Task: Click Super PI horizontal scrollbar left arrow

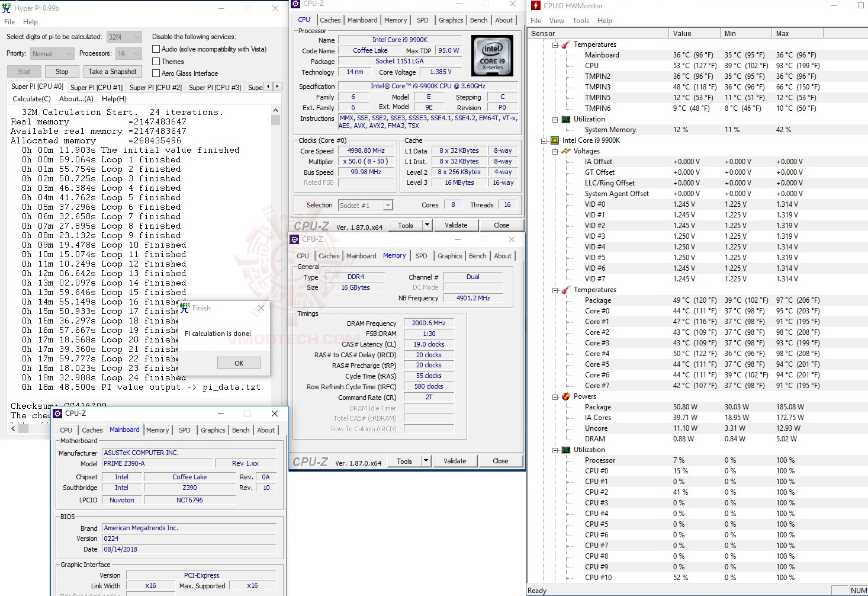Action: point(14,428)
